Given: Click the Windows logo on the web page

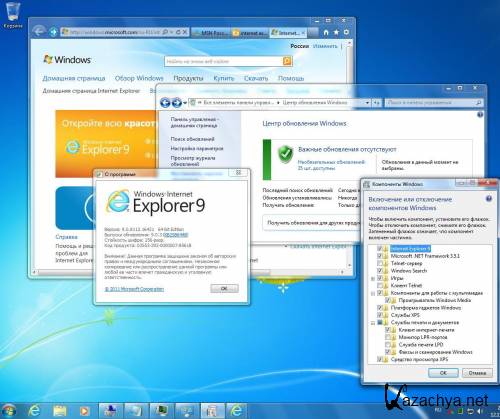Looking at the screenshot, I should click(68, 60).
